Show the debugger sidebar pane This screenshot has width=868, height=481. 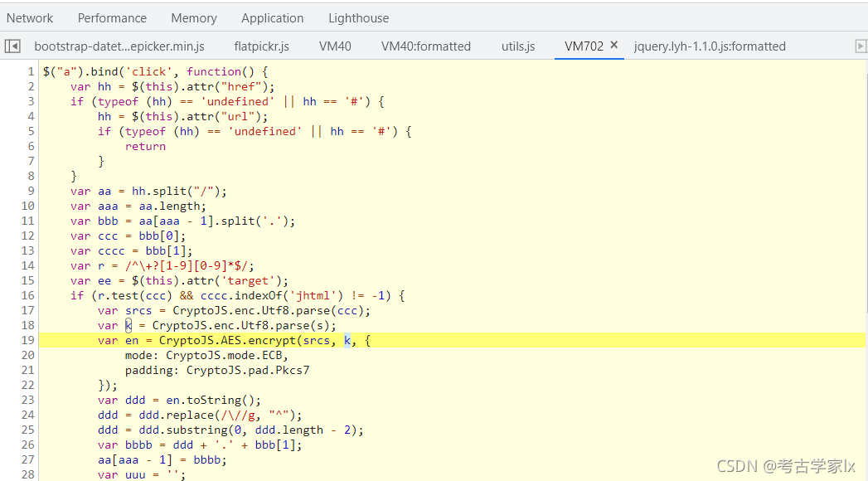(x=861, y=46)
